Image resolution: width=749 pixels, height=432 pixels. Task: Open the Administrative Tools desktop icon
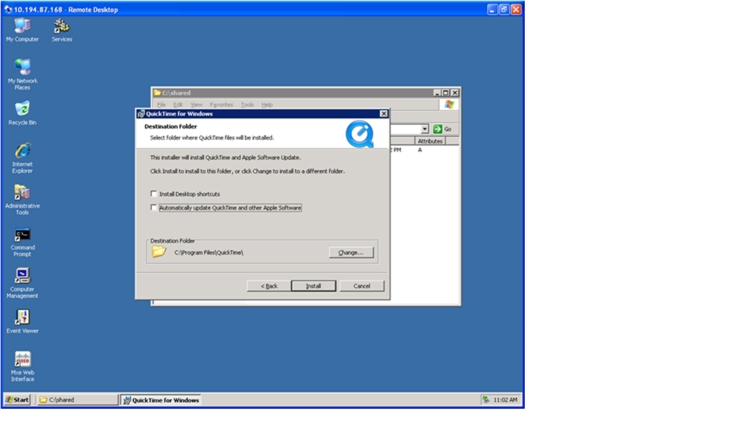coord(22,199)
